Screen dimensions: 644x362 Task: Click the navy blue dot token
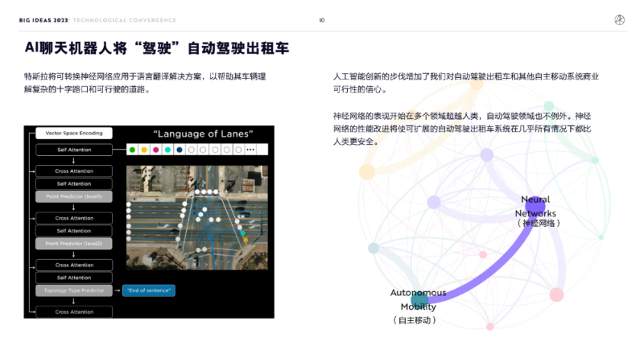(179, 150)
